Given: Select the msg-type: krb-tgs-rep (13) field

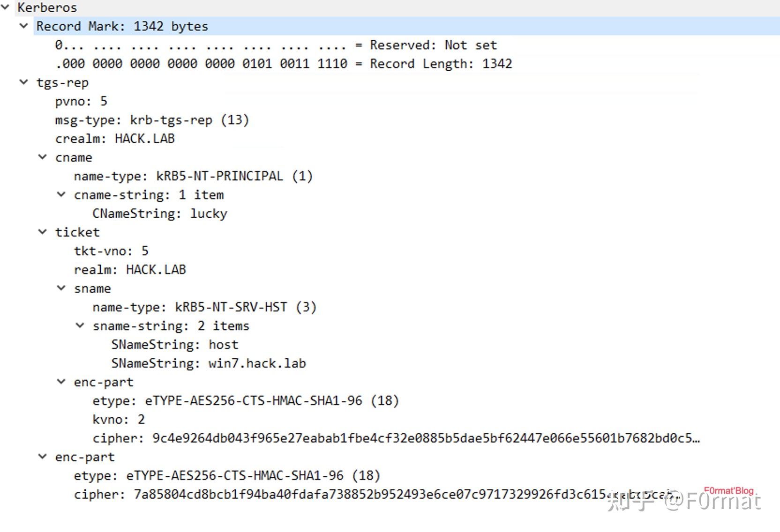Looking at the screenshot, I should click(152, 120).
